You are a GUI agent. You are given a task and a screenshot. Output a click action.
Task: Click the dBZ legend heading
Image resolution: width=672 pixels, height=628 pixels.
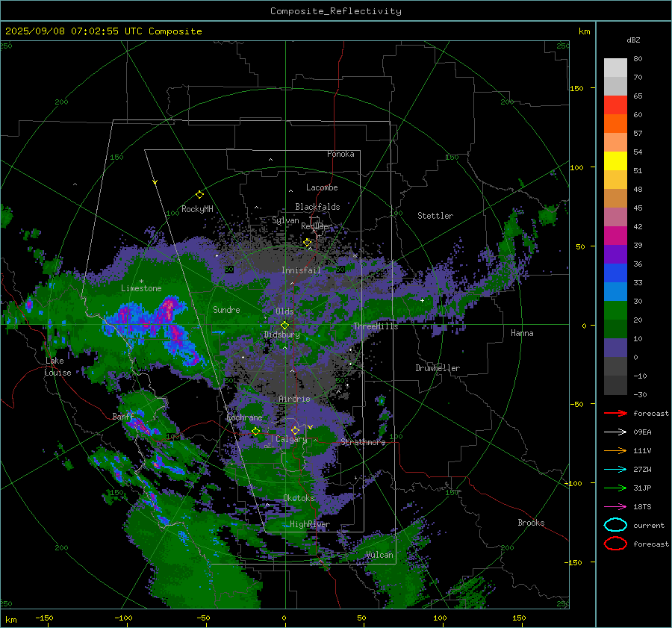coord(633,40)
